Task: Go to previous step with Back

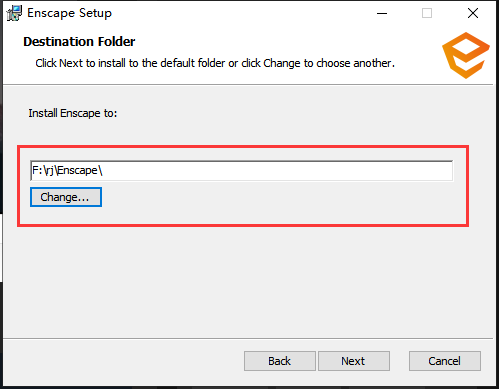Action: pos(280,361)
